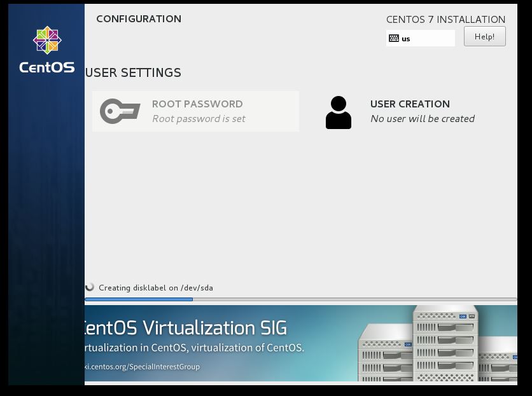The width and height of the screenshot is (532, 396).
Task: Click the server rack image in banner
Action: pyautogui.click(x=438, y=343)
